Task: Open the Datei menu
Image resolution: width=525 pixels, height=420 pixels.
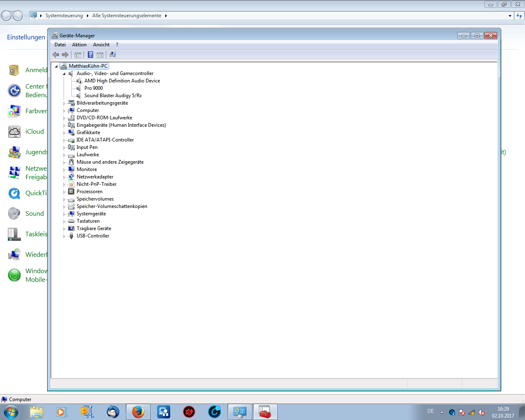Action: pos(60,45)
